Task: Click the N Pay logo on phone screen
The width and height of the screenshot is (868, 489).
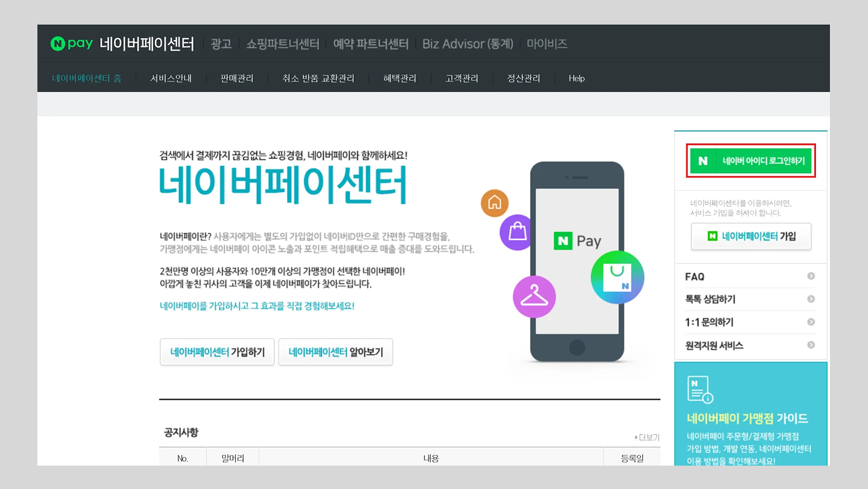Action: (578, 241)
